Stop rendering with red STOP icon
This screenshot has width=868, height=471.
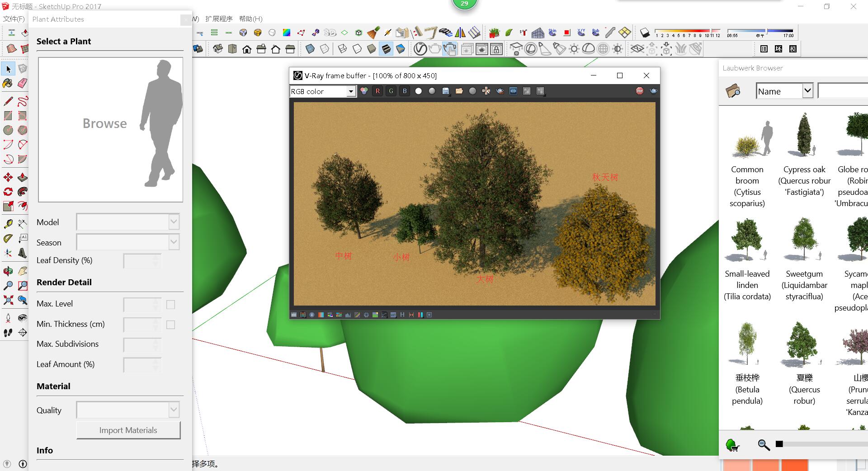[640, 91]
